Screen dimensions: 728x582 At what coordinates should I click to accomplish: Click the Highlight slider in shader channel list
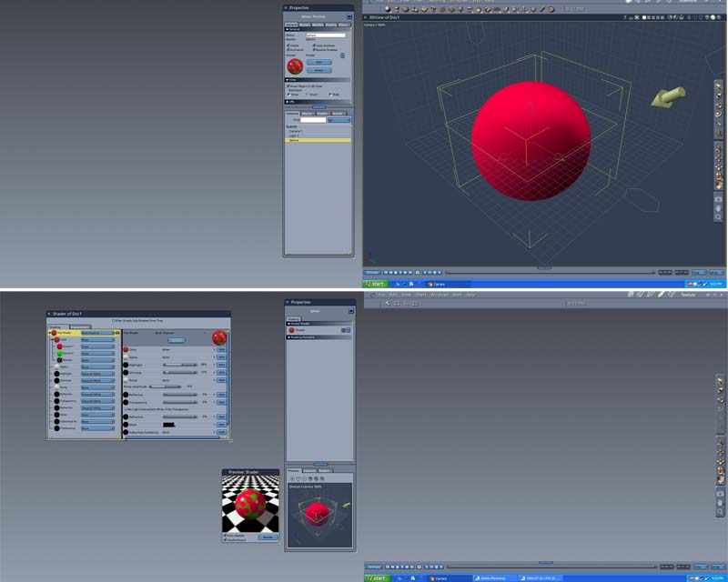pyautogui.click(x=180, y=365)
